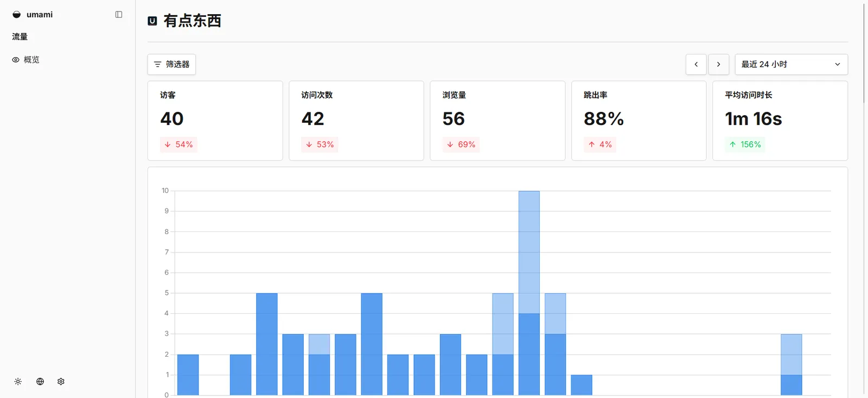
Task: Click the umami logo icon
Action: (17, 15)
